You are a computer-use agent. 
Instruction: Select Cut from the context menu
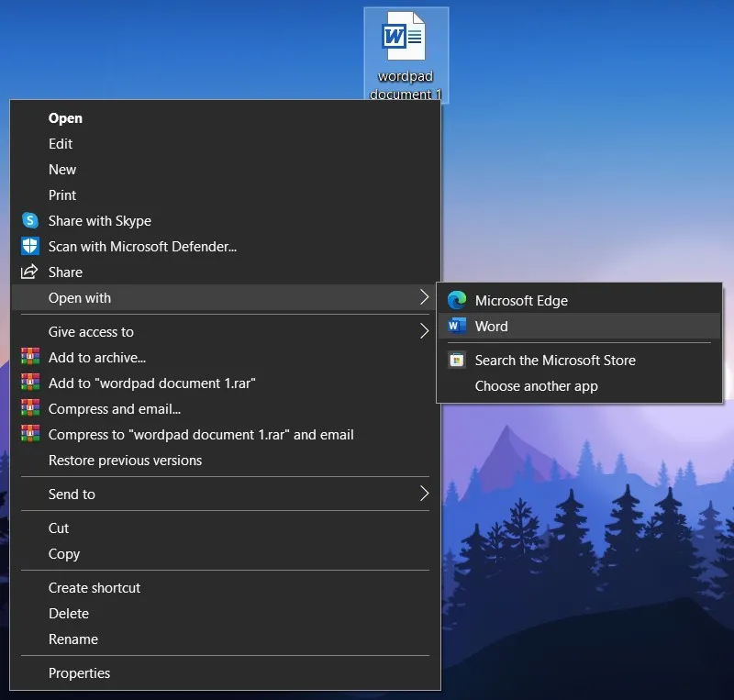click(x=58, y=528)
